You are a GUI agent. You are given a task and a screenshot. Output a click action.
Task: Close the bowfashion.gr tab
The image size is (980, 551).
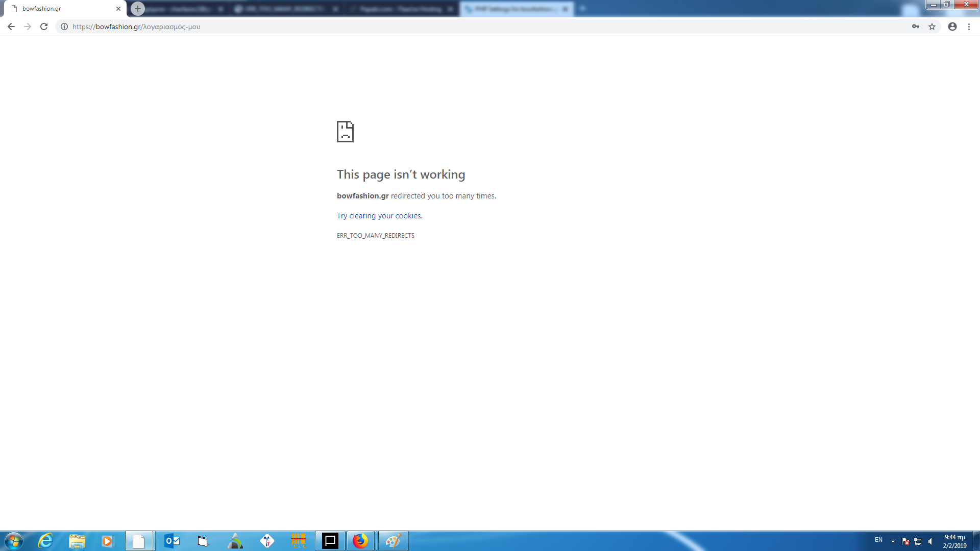118,9
